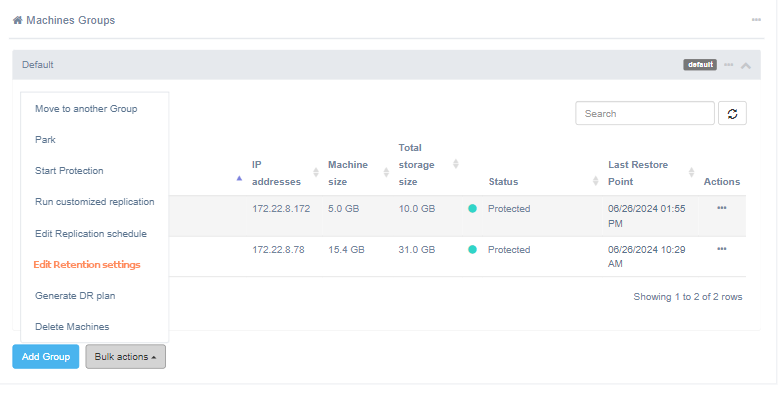Sort by the Last Restore Point column arrows

(x=691, y=172)
